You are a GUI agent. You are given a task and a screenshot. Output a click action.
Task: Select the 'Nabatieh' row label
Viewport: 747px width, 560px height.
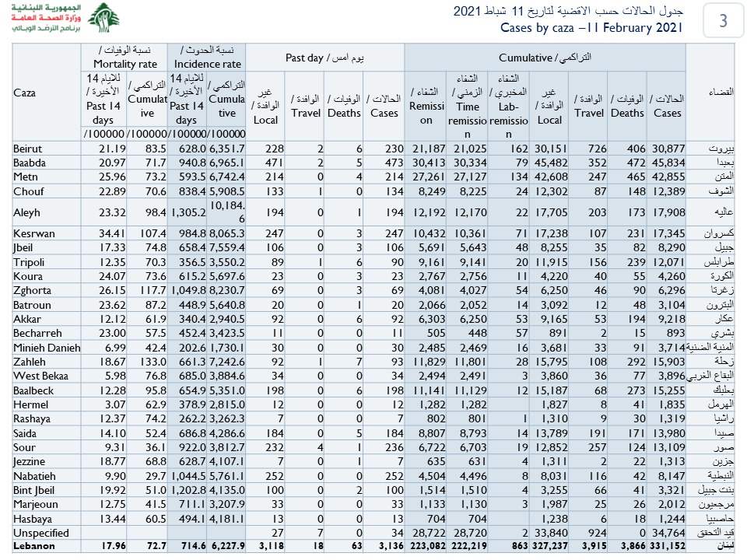point(34,476)
